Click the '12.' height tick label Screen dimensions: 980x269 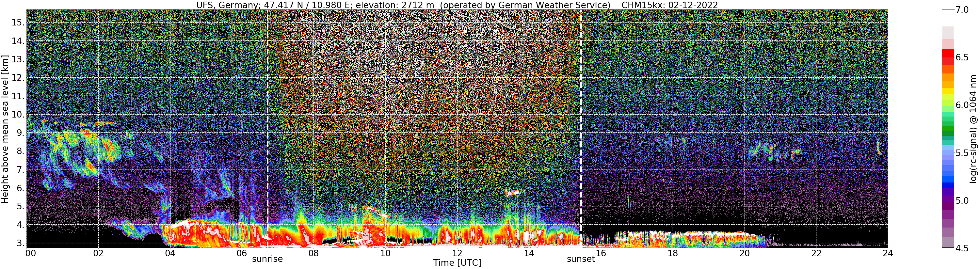(18, 78)
